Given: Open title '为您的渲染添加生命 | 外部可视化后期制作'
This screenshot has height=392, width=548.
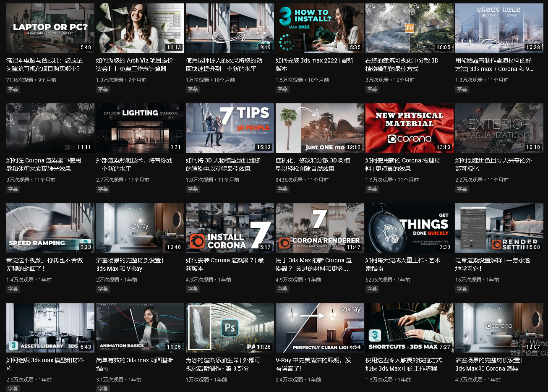Looking at the screenshot, I should 223,364.
